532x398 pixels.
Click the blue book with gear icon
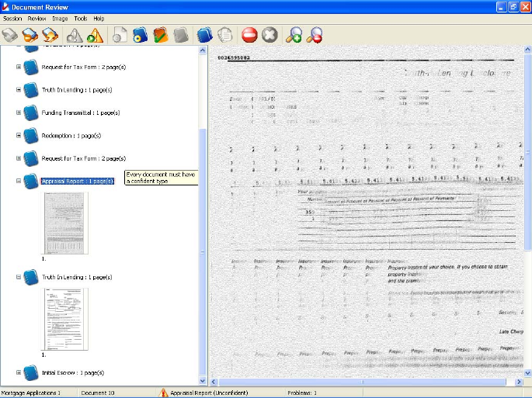click(140, 34)
